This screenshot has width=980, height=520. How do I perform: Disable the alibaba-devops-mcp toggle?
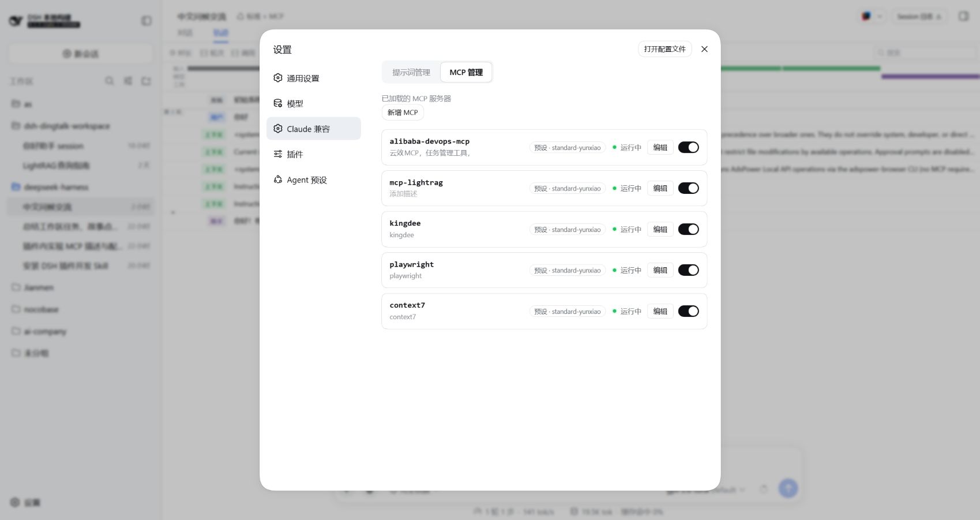pos(688,147)
